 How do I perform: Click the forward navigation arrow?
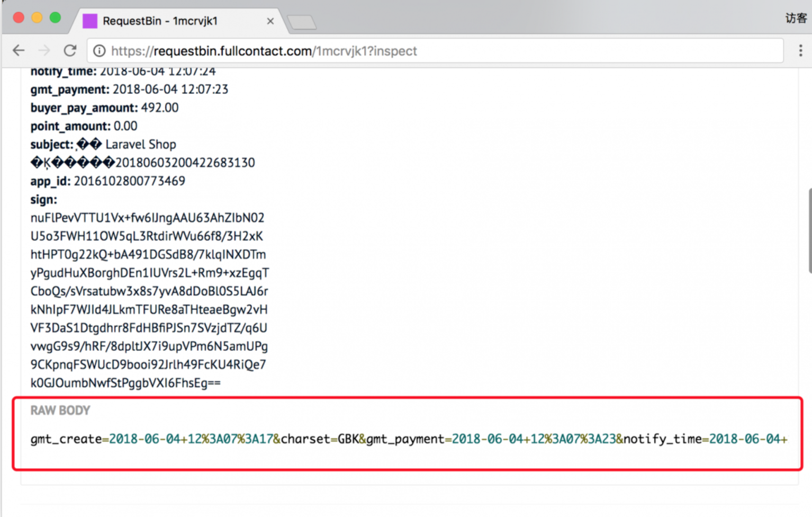click(x=44, y=51)
